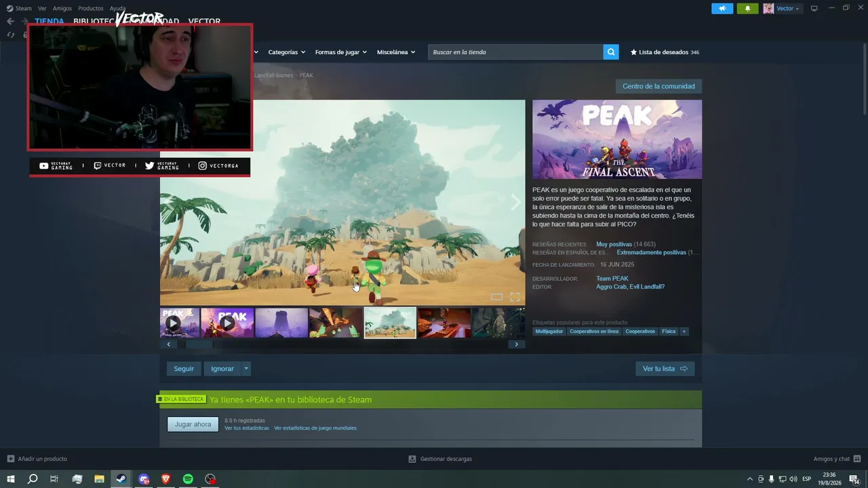This screenshot has height=488, width=868.
Task: Open Lista de deseados wishlist
Action: [x=665, y=52]
